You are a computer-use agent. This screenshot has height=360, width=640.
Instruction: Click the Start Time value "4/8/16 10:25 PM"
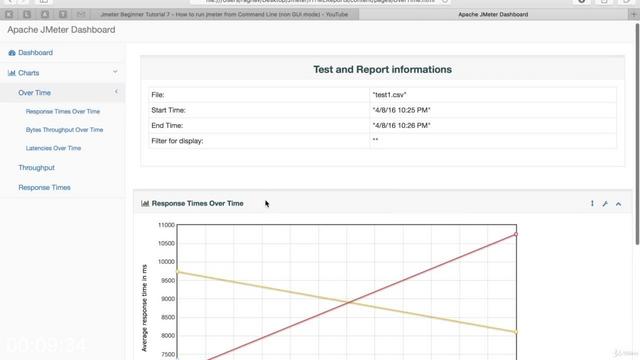(x=401, y=110)
